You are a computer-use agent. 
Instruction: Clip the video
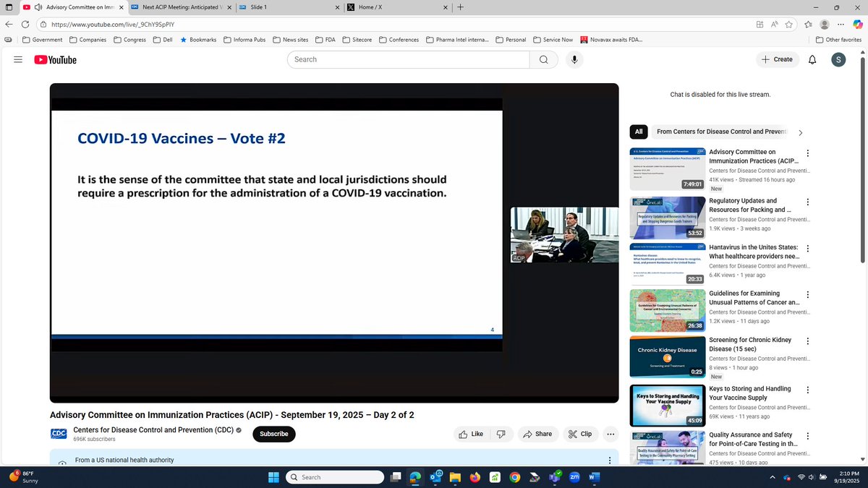coord(580,434)
